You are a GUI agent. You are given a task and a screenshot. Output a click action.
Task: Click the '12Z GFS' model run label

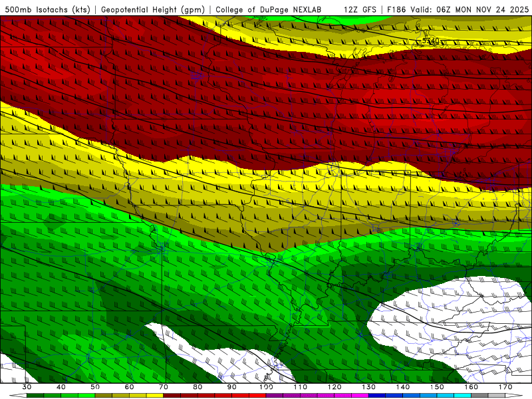click(360, 10)
